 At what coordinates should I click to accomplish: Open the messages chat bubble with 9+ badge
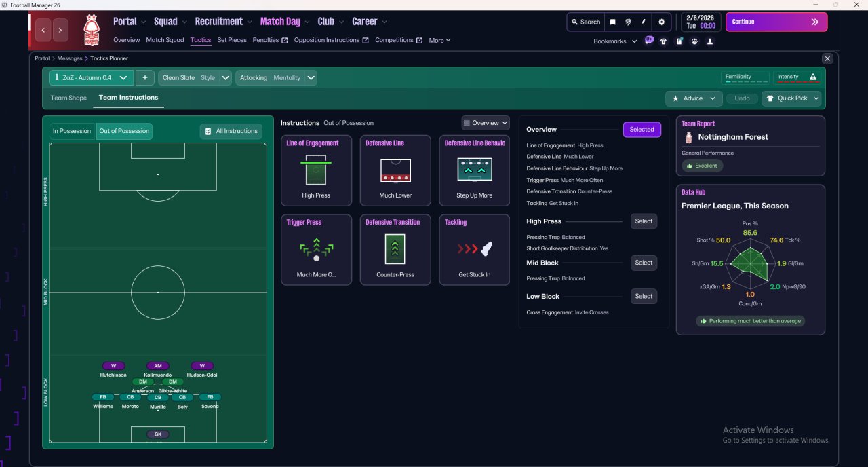tap(649, 40)
